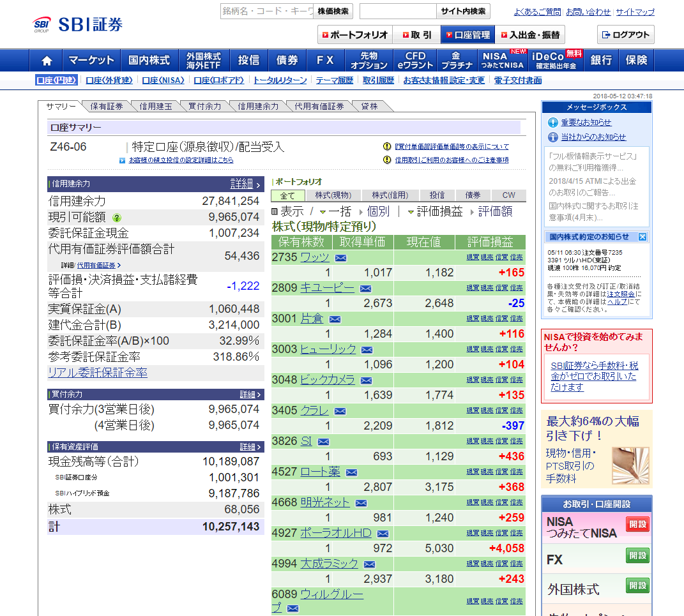Switch portfolio view to 個別
The height and width of the screenshot is (616, 684).
(x=375, y=211)
